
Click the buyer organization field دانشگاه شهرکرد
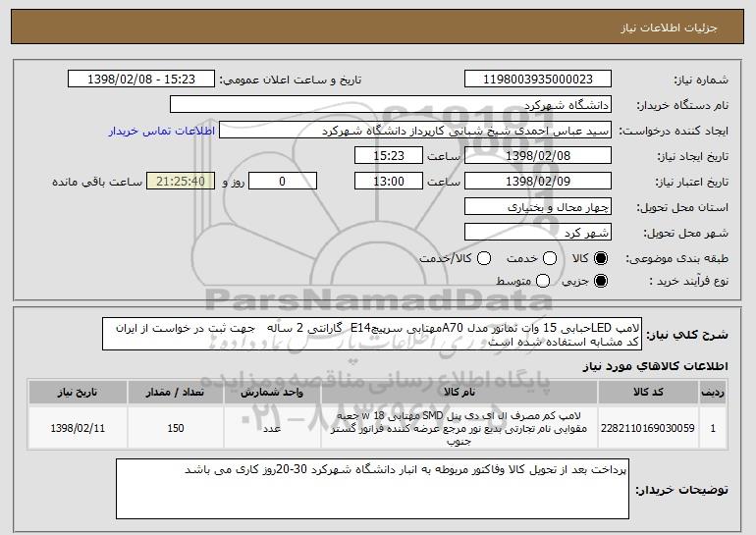point(391,105)
